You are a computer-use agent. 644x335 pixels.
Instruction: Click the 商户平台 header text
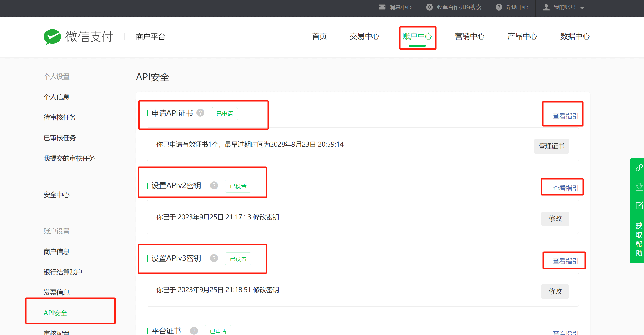tap(150, 37)
